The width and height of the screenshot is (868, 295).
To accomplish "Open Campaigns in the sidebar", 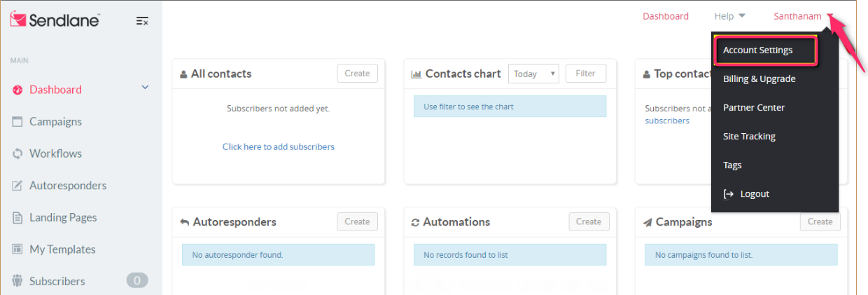I will 55,122.
